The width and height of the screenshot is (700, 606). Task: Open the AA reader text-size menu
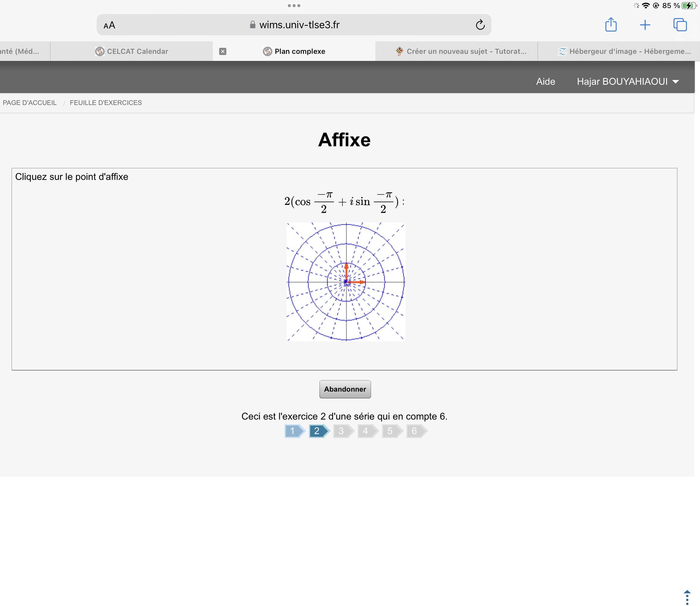pos(109,25)
